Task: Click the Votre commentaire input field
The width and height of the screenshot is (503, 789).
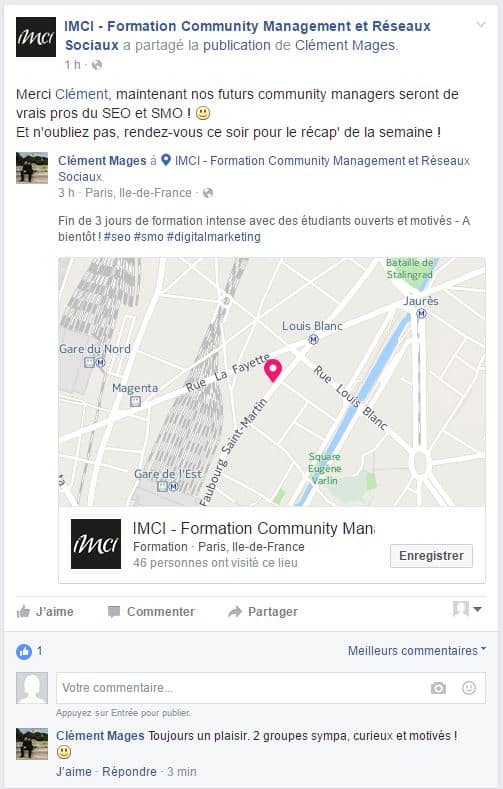Action: [271, 688]
